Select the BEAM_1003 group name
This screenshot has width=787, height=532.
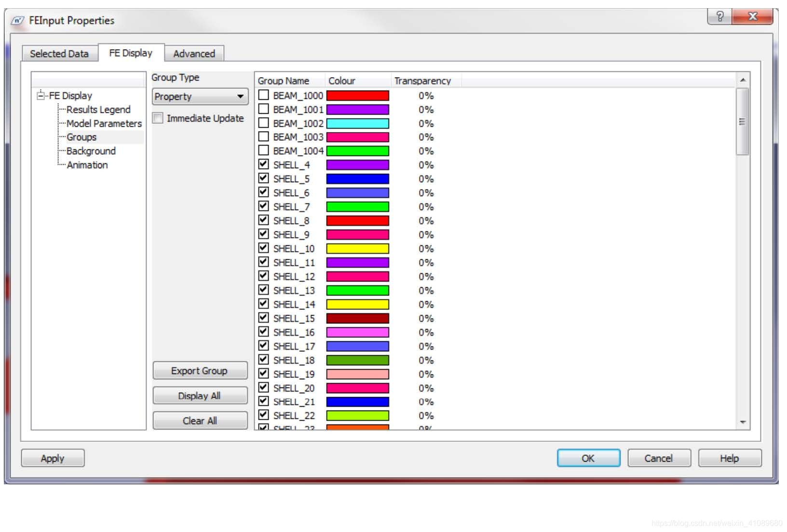(x=298, y=137)
